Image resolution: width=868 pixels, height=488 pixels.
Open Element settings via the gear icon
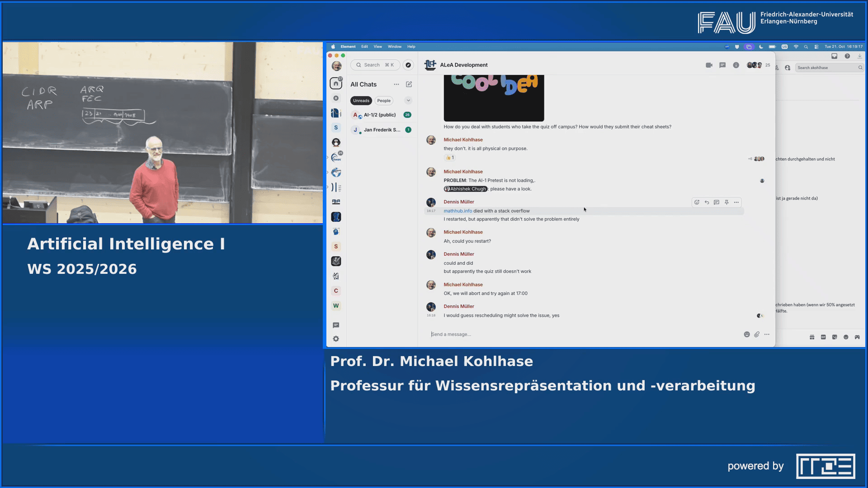335,338
